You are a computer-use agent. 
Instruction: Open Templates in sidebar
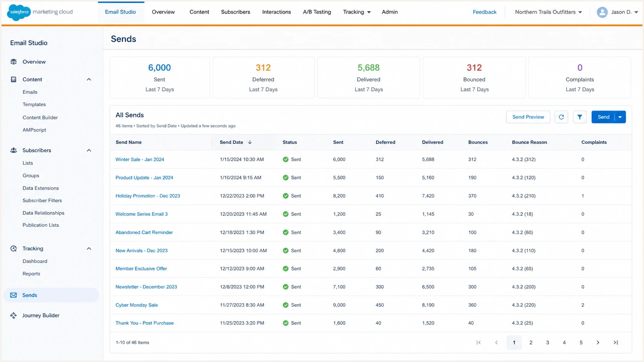coord(34,105)
